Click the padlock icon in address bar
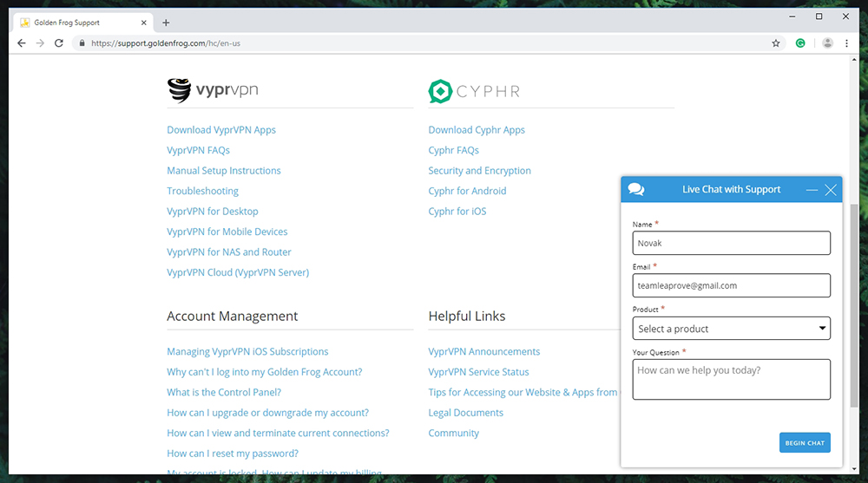The image size is (868, 483). click(82, 43)
